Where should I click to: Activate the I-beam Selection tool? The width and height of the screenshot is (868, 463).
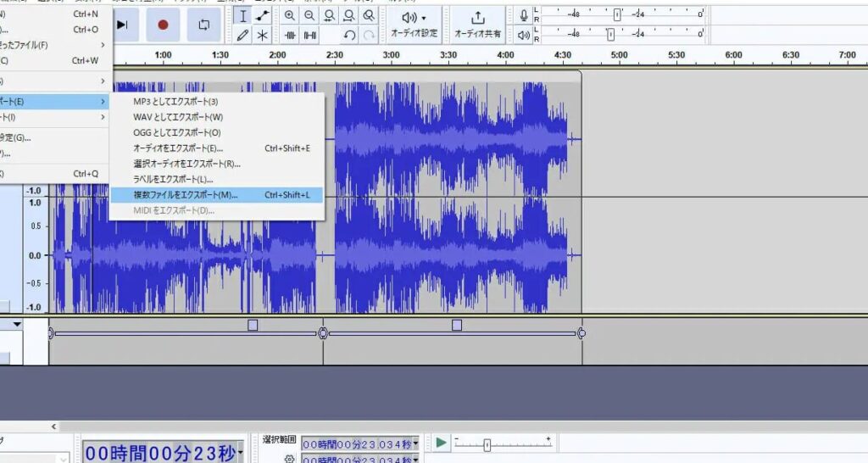[x=243, y=16]
